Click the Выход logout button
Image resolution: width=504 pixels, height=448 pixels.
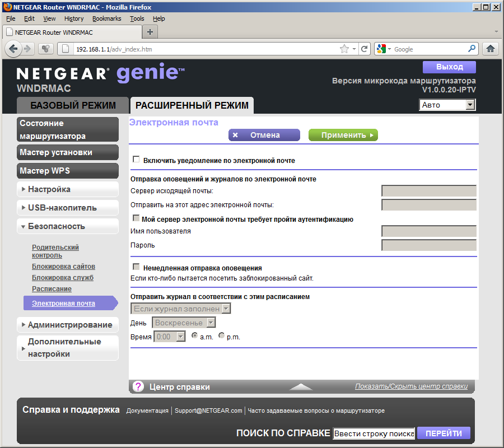pos(449,67)
